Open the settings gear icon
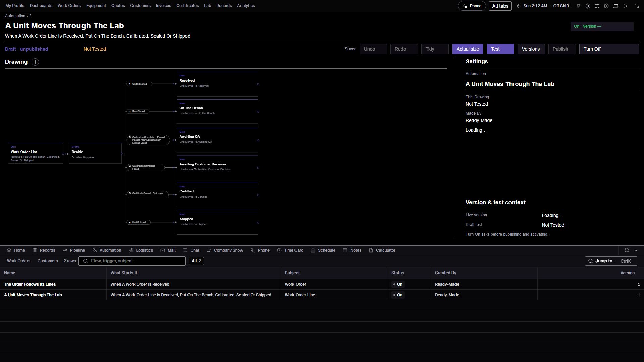Image resolution: width=644 pixels, height=362 pixels. [x=606, y=6]
